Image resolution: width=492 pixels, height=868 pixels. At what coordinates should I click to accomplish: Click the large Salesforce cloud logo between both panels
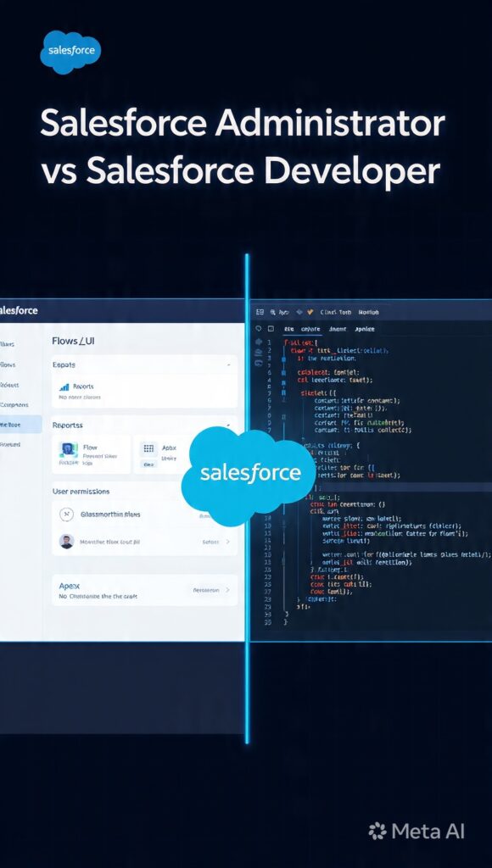click(249, 476)
